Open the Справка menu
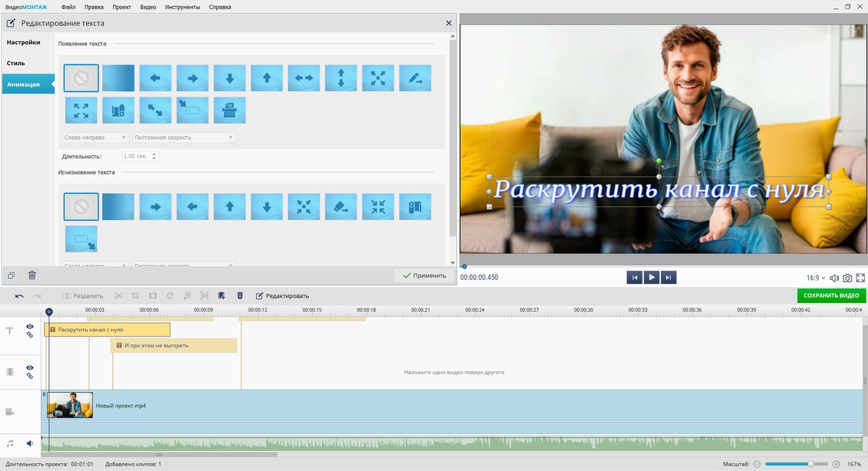This screenshot has height=471, width=868. click(220, 7)
